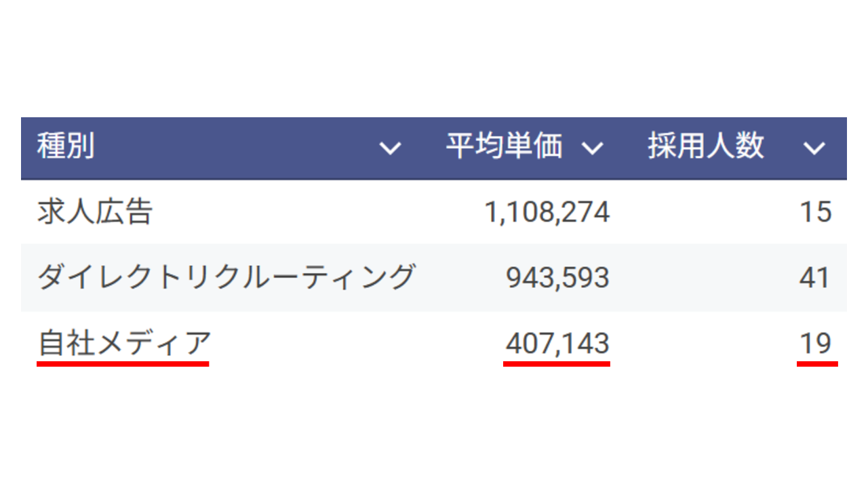Screen dimensions: 868x488
Task: Click the red underline beneath 自社メディア
Action: tap(123, 364)
